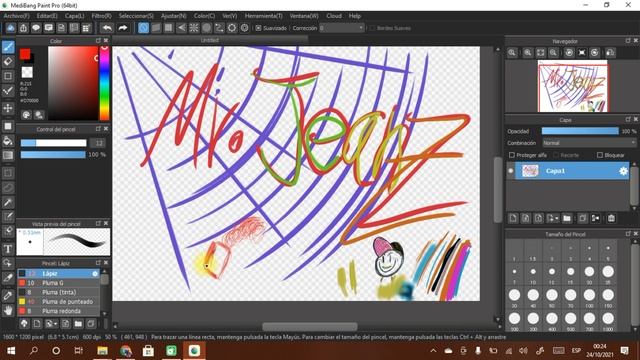Image resolution: width=640 pixels, height=360 pixels.
Task: Open Capa1 layer settings gear
Action: coord(623,171)
